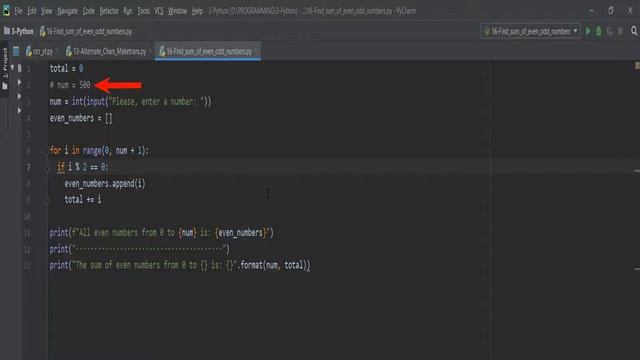Place cursor on 'total = 0' line
The image size is (640, 360).
point(67,69)
